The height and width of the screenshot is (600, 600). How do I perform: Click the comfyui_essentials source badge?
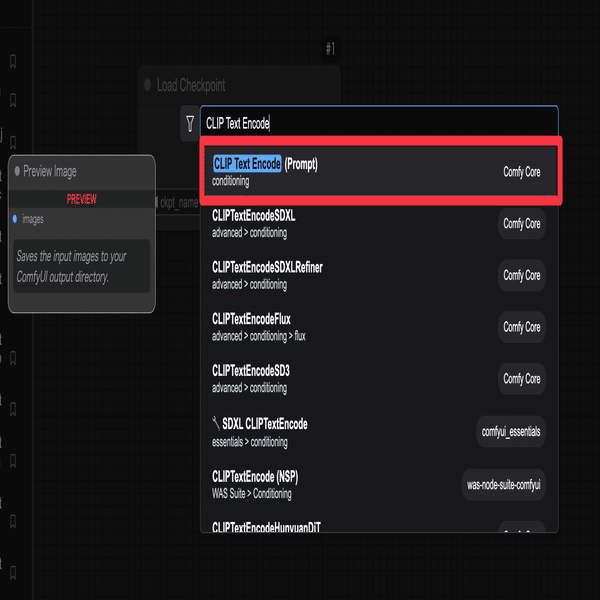511,432
